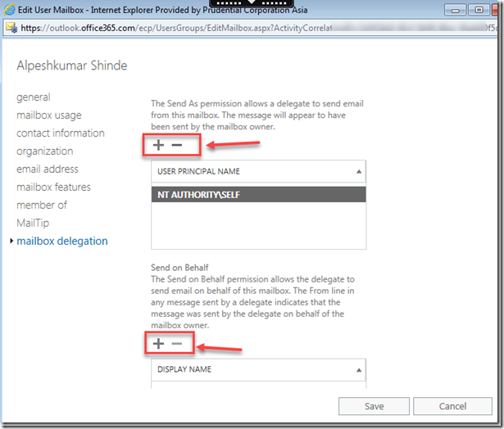Click the URL address field
The height and width of the screenshot is (429, 504).
[164, 27]
